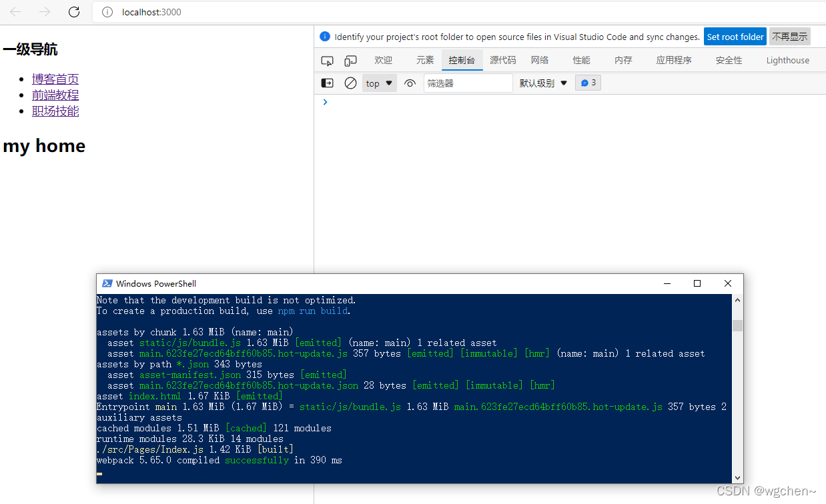Click the PowerShell scrollbar thumb
826x504 pixels.
click(737, 325)
